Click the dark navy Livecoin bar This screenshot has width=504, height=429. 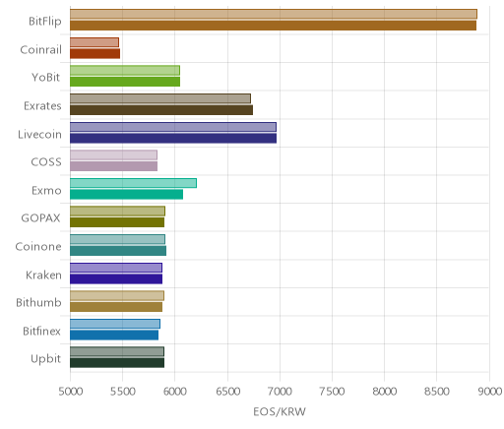point(173,138)
